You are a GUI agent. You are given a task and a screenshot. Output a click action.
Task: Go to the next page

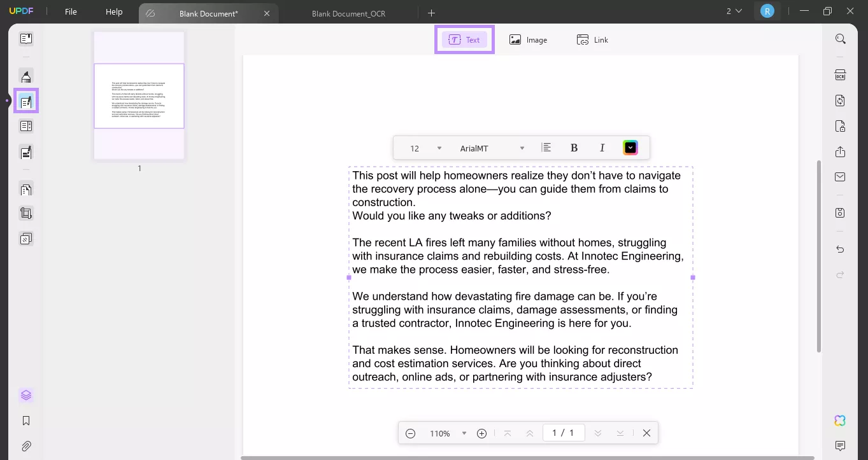598,433
